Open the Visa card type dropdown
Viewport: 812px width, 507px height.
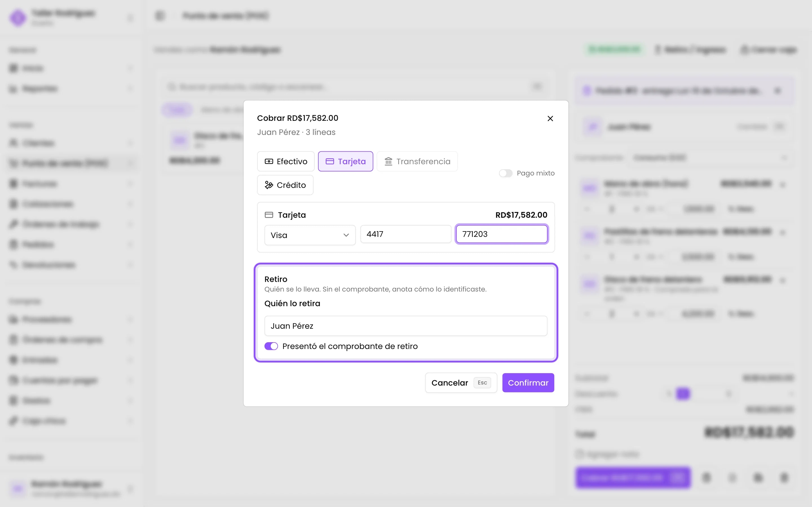tap(310, 235)
